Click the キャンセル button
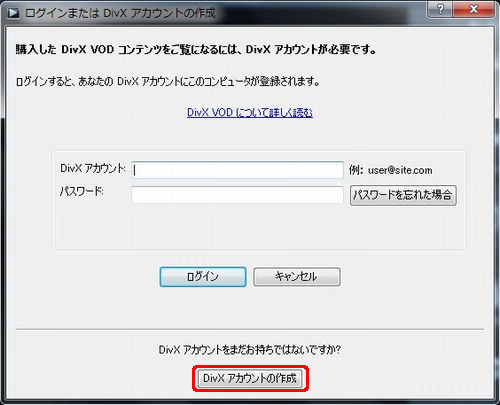This screenshot has height=405, width=500. [x=297, y=277]
